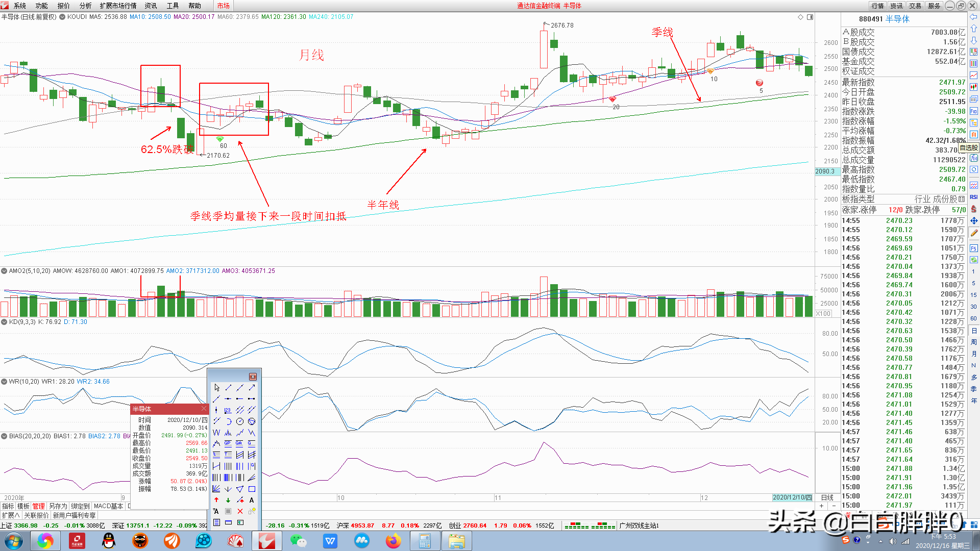
Task: Switch chart to 15-minute period
Action: point(974,295)
